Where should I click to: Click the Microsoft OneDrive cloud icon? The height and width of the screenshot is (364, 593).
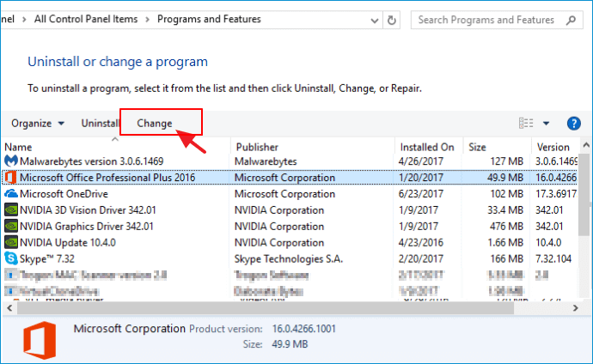pos(11,194)
